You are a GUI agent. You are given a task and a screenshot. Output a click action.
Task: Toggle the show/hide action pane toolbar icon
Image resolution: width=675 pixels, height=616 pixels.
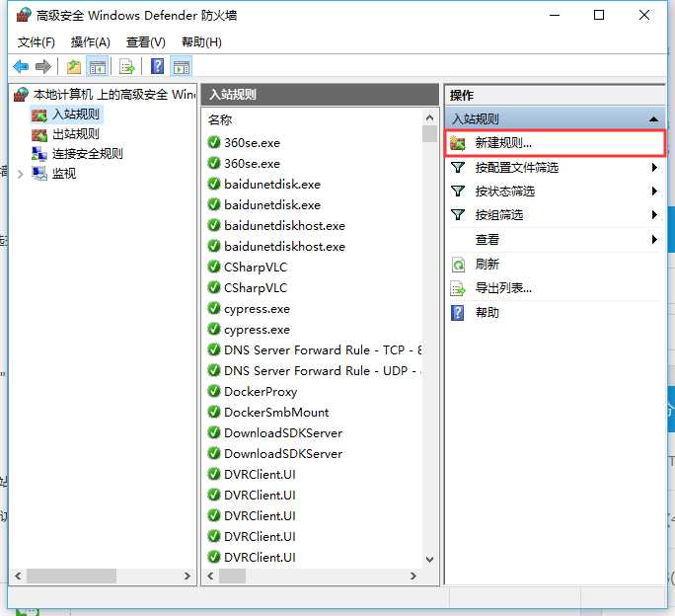(x=182, y=67)
